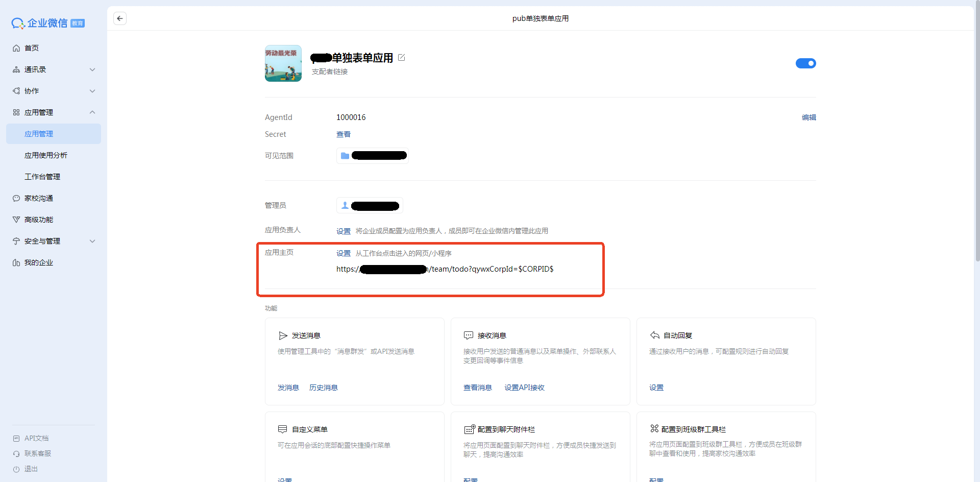Expand the 安全与管理 sidebar menu
Screen dimensions: 980x482
click(x=92, y=241)
